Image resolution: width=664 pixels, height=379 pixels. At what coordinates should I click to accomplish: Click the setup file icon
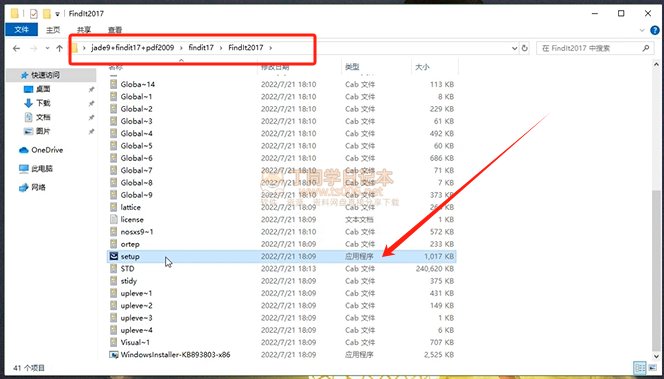pyautogui.click(x=113, y=256)
